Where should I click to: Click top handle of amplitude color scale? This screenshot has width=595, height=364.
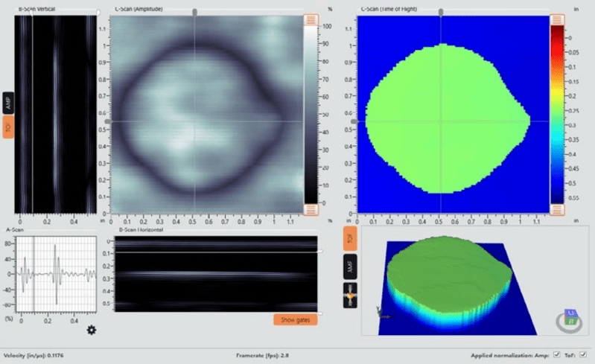tap(311, 20)
